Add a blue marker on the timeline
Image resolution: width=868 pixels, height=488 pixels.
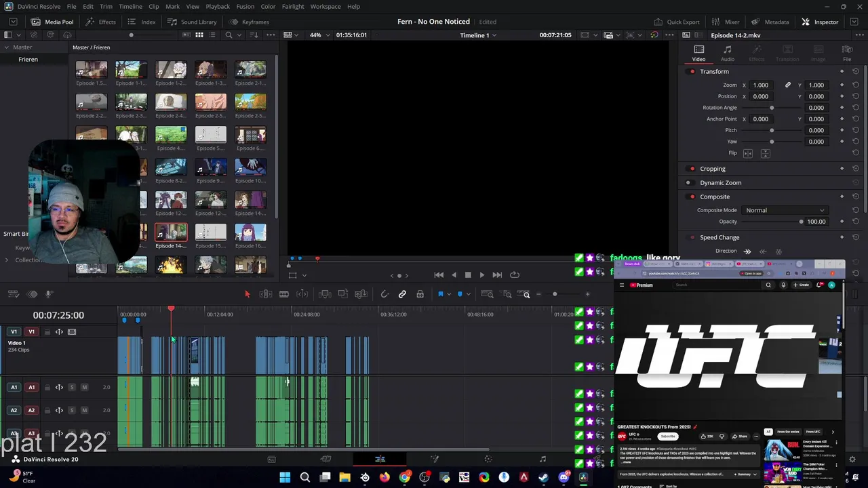pyautogui.click(x=460, y=294)
